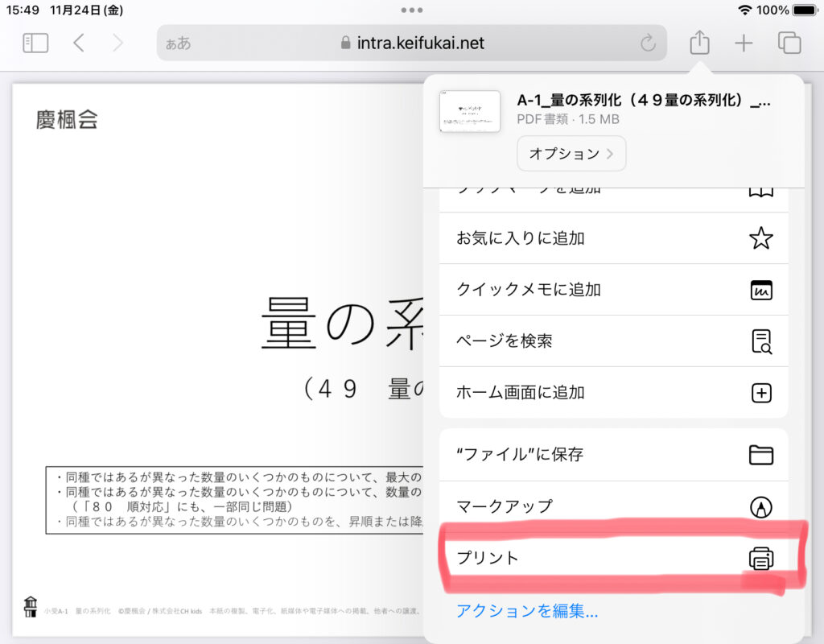This screenshot has width=824, height=644.
Task: Select マークアップ in the share sheet
Action: pyautogui.click(x=505, y=506)
